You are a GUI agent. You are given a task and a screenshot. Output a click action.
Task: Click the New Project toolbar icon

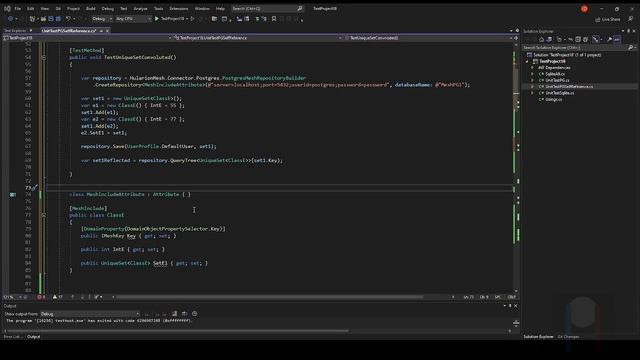click(x=32, y=19)
